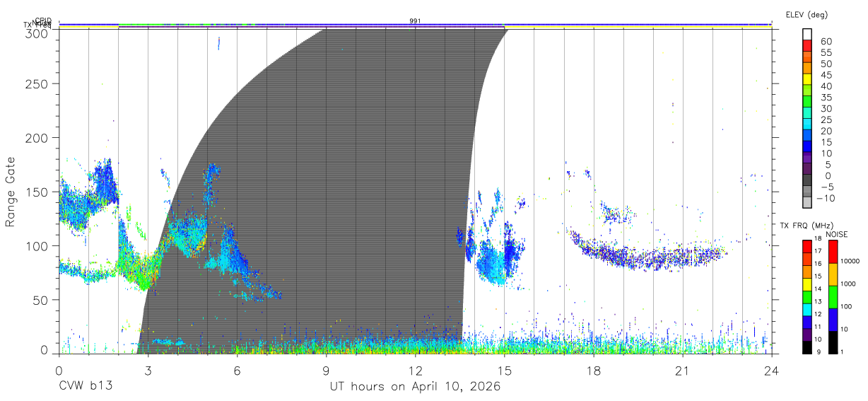Click the y-axis tick label '150'
The image size is (868, 401).
coord(37,192)
